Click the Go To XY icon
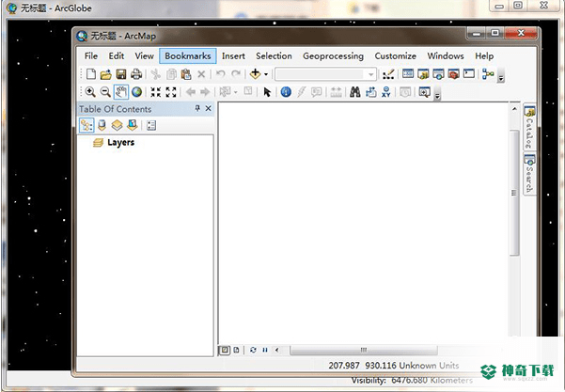The width and height of the screenshot is (565, 392). click(x=386, y=92)
